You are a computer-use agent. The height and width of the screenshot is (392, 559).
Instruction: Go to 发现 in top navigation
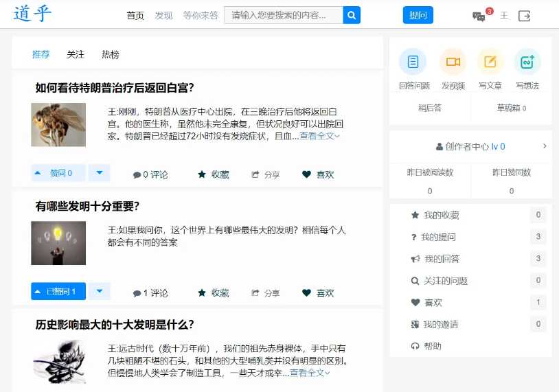click(163, 16)
